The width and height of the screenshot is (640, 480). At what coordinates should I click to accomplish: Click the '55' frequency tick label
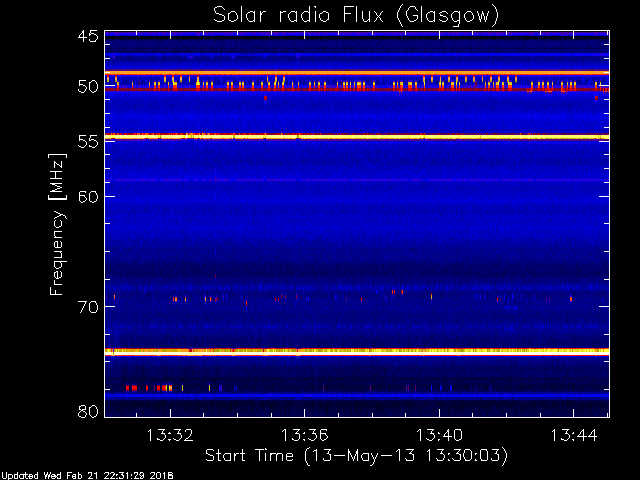click(x=88, y=142)
